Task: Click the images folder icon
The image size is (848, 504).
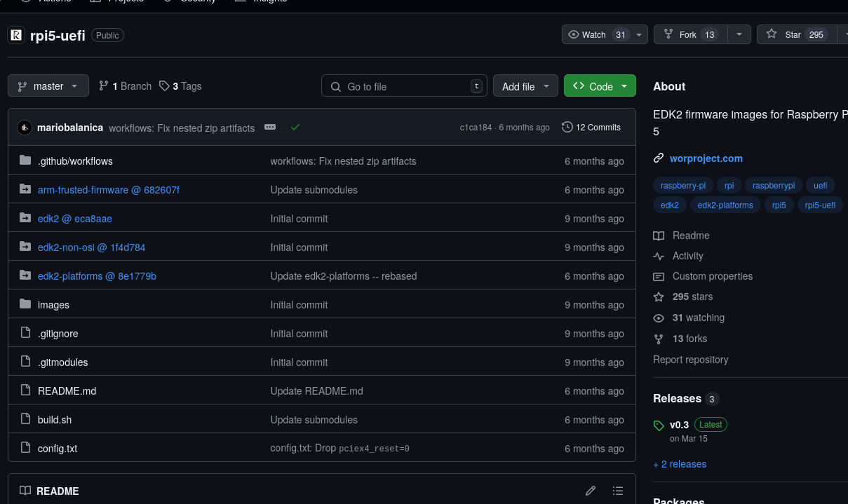Action: (x=25, y=304)
